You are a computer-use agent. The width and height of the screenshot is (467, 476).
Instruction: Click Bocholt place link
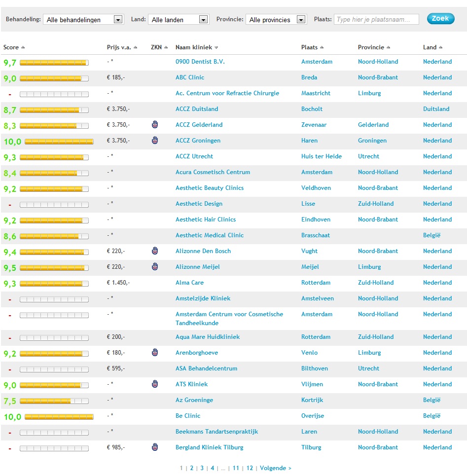pos(312,109)
